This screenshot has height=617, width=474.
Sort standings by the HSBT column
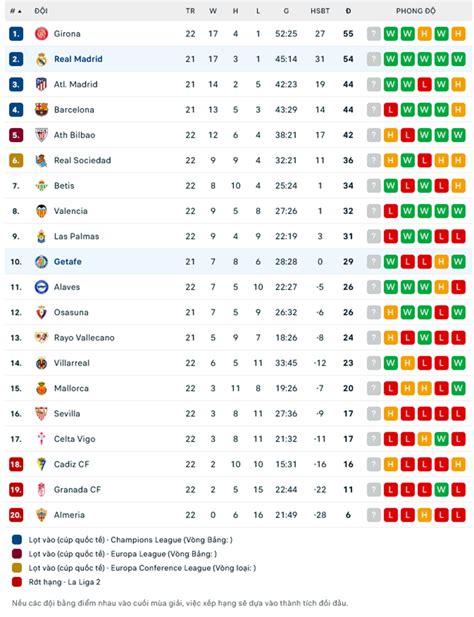click(x=320, y=11)
